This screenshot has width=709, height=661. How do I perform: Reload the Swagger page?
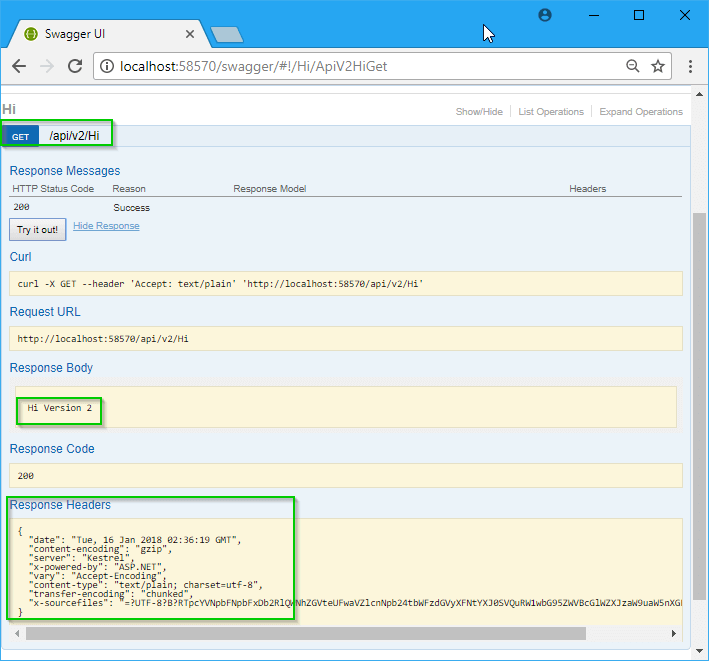tap(75, 66)
